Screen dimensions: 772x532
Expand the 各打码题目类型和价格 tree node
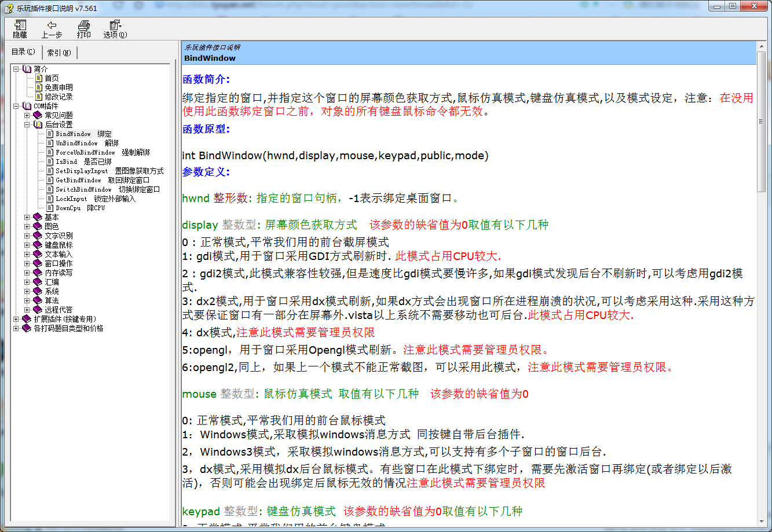tap(16, 328)
